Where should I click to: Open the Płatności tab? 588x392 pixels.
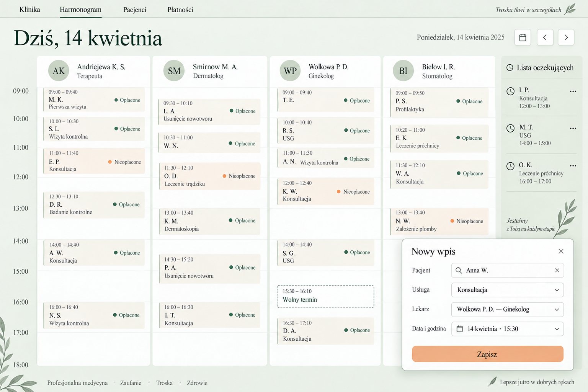180,10
